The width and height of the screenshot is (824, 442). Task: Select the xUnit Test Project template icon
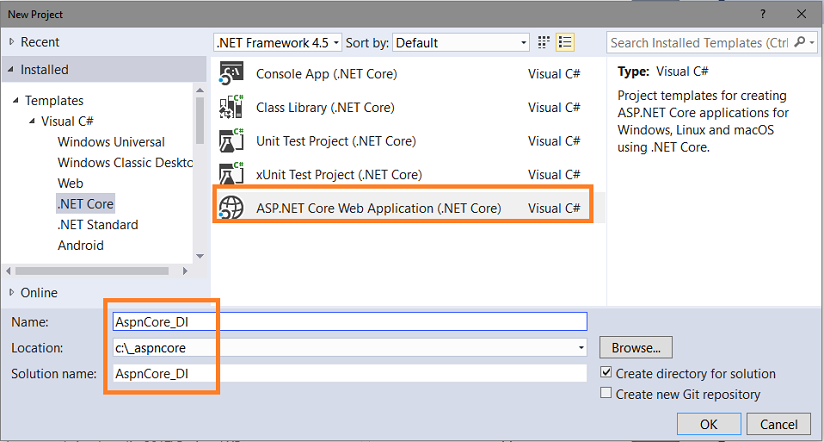pyautogui.click(x=231, y=173)
